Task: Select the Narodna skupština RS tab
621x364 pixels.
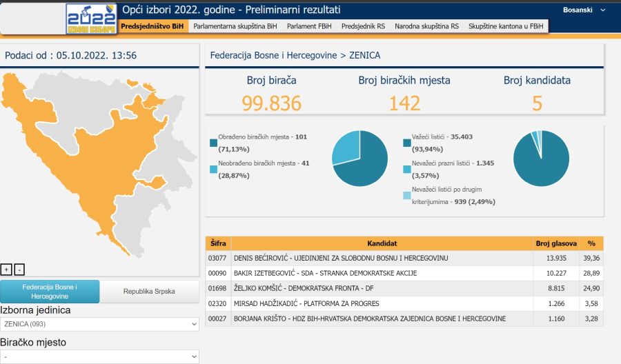Action: [x=426, y=26]
